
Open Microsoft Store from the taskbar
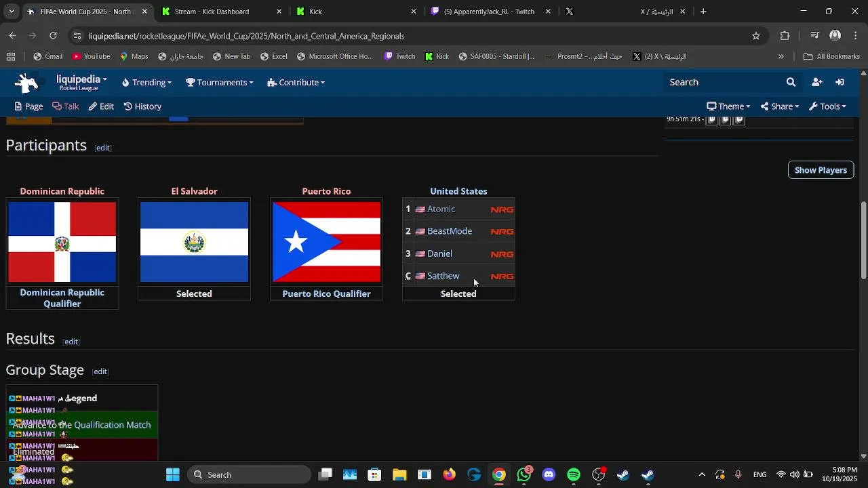coord(374,474)
